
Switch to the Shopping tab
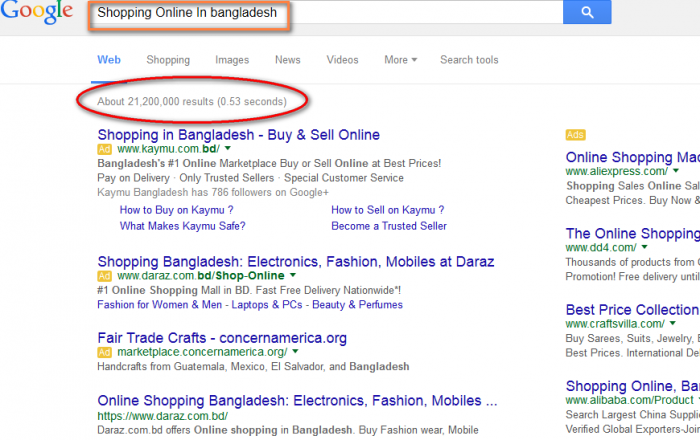tap(168, 60)
